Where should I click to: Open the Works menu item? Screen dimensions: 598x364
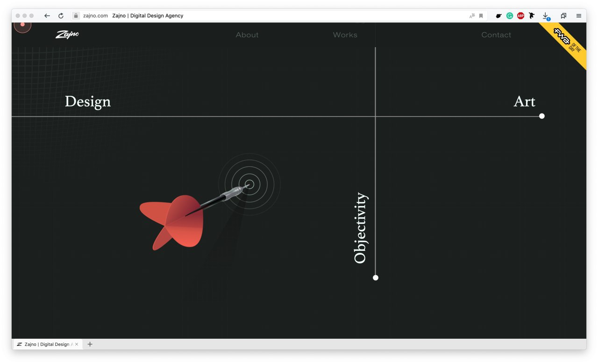coord(345,35)
